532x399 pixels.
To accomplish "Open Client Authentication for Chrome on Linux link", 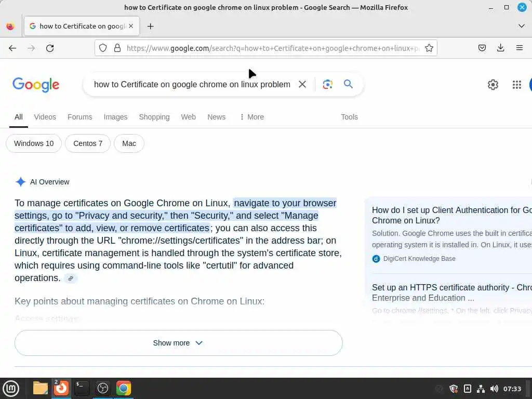I will point(451,216).
